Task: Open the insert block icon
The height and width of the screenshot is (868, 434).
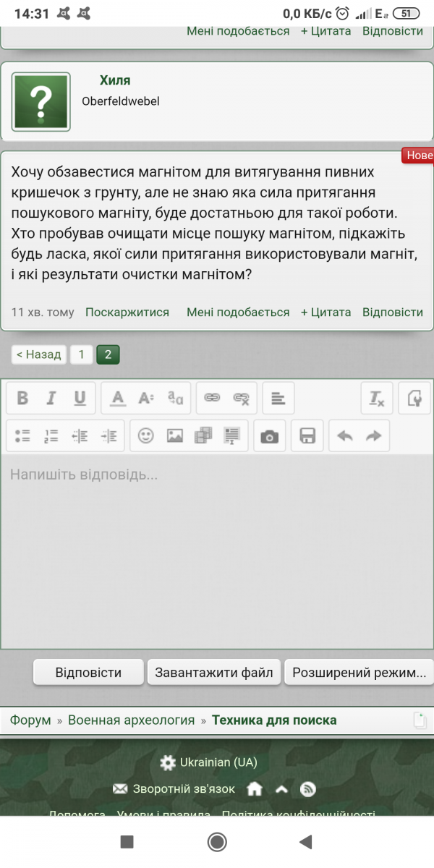Action: pyautogui.click(x=232, y=436)
